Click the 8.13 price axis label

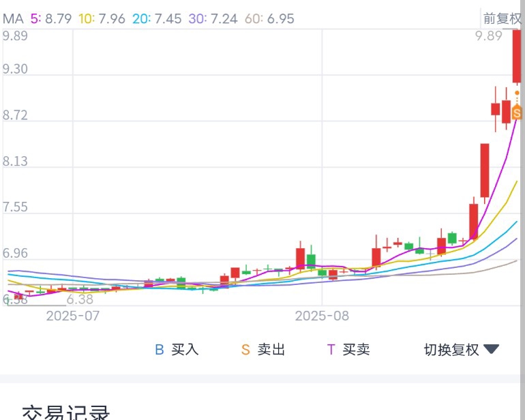(x=15, y=161)
